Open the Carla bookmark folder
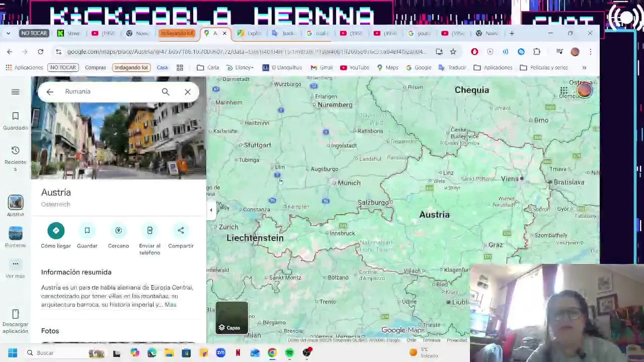This screenshot has width=644, height=362. pos(208,67)
